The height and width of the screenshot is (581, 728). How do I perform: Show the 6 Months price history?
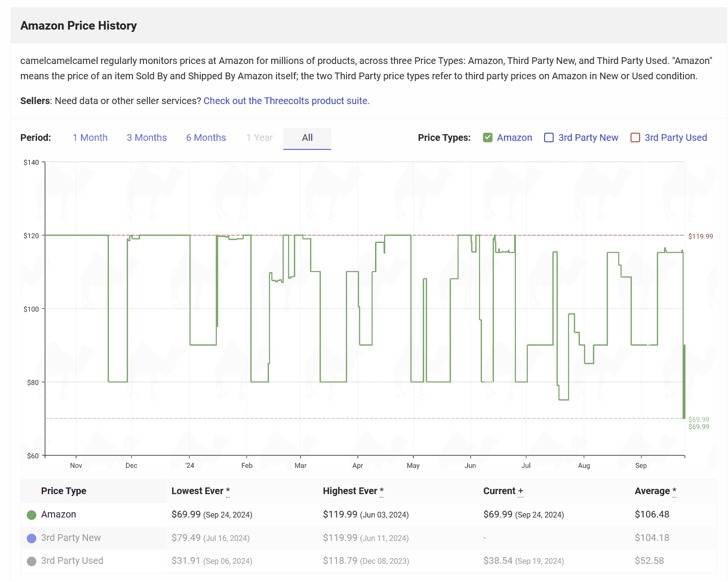(206, 137)
